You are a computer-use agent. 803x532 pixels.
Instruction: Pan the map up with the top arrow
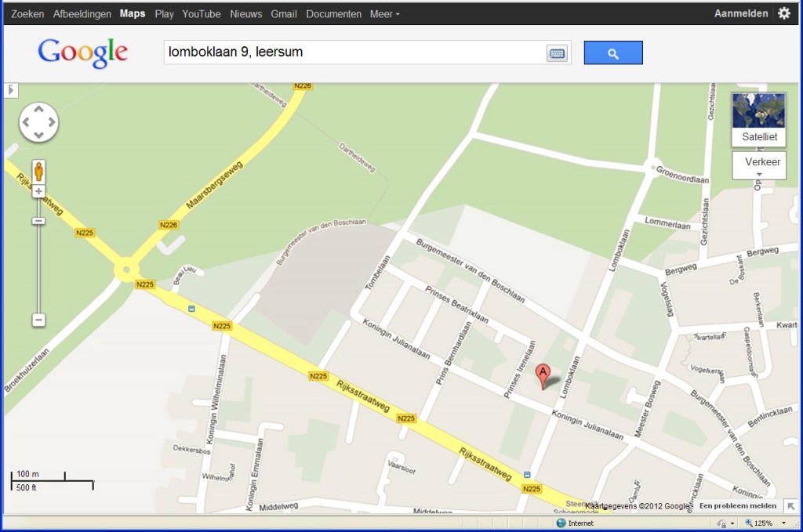[x=39, y=109]
